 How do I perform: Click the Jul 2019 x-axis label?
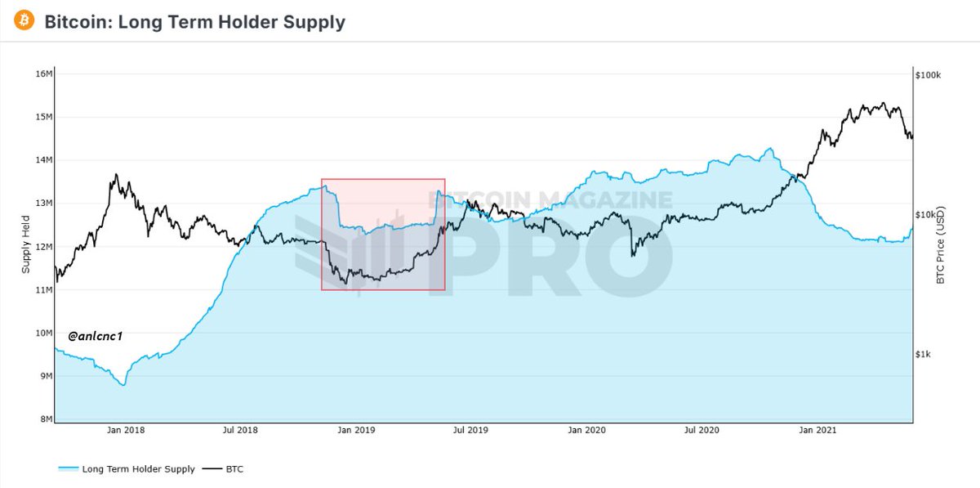coord(470,429)
